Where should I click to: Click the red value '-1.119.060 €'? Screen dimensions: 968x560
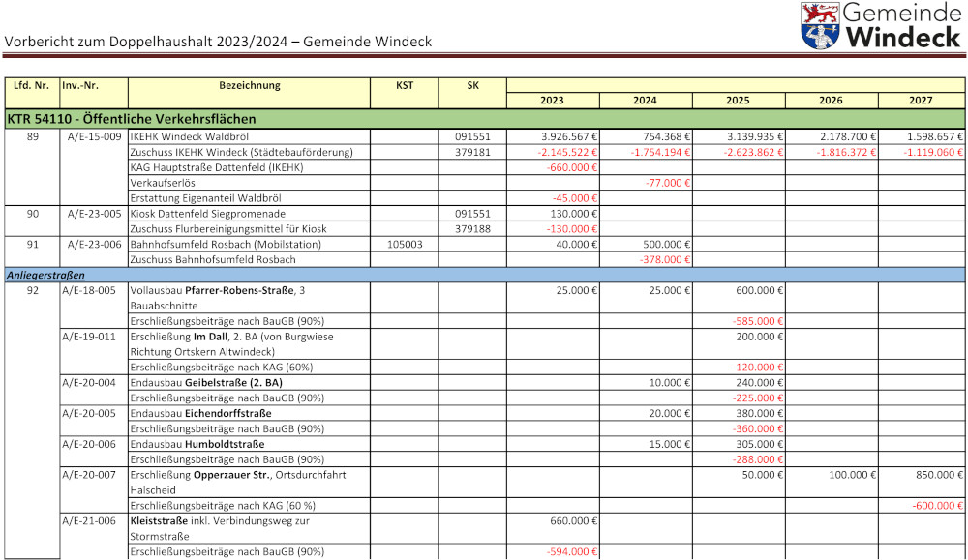click(933, 153)
